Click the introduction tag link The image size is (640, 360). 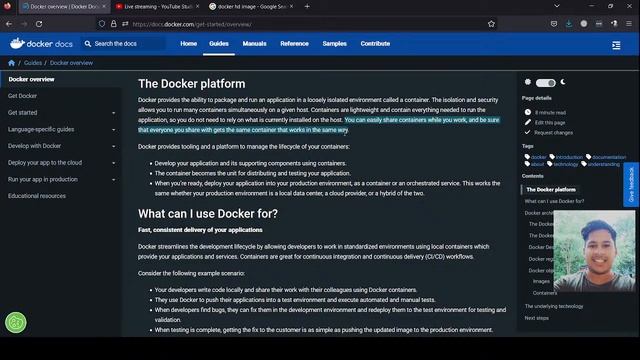point(569,157)
